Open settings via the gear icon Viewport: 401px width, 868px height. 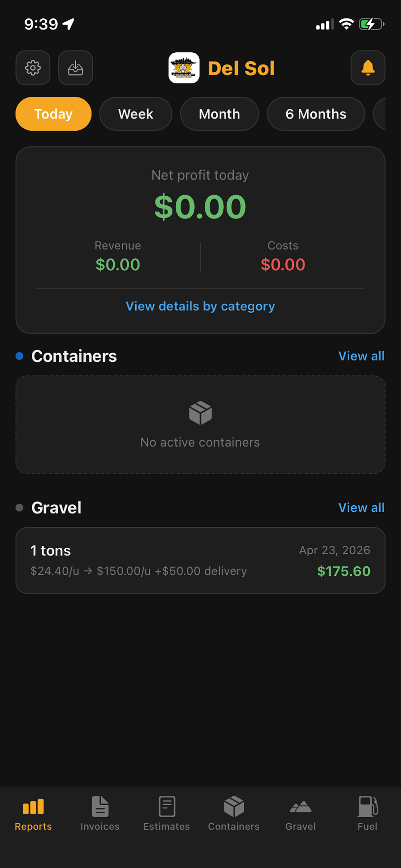[x=33, y=68]
